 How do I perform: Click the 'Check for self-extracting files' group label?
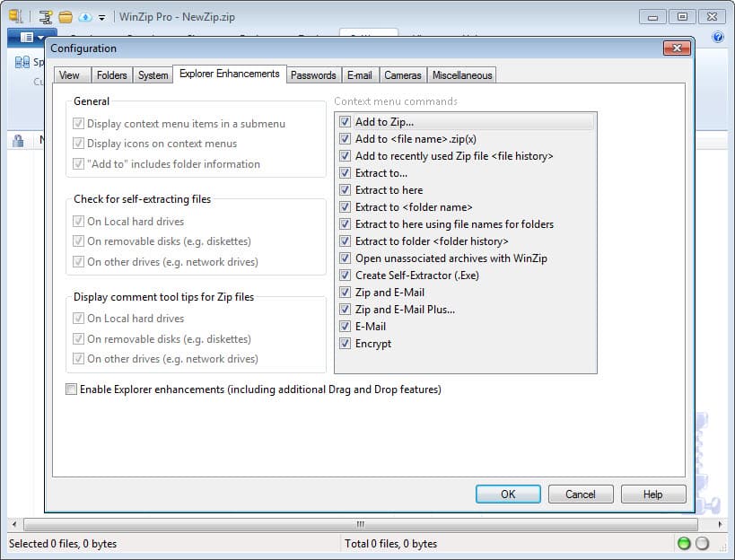[x=143, y=199]
